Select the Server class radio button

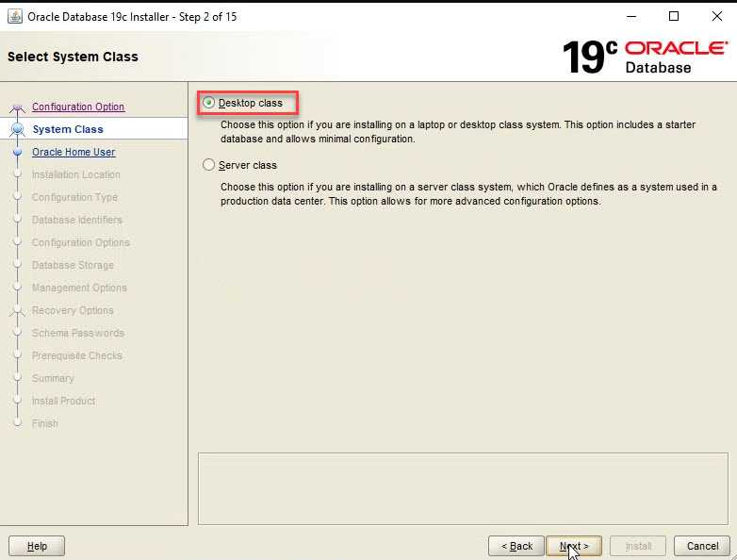(x=208, y=165)
